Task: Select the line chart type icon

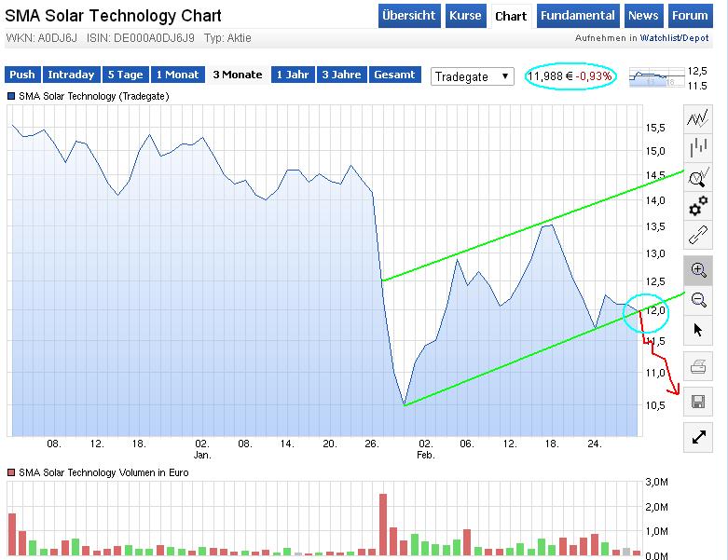Action: click(x=698, y=118)
